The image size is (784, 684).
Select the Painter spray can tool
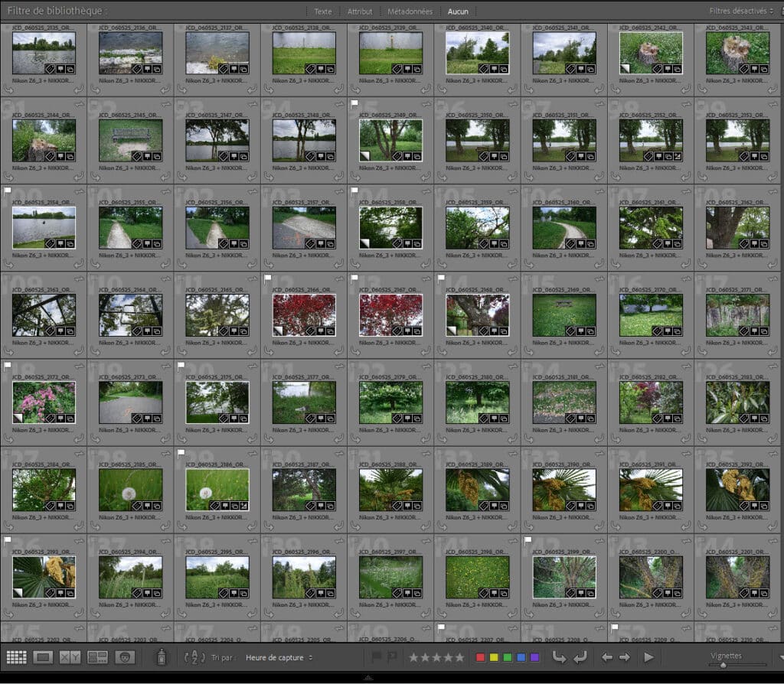162,657
